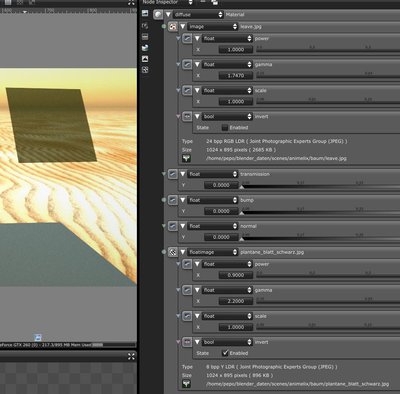Click the bump float node icon
This screenshot has height=394, width=400.
coord(172,200)
